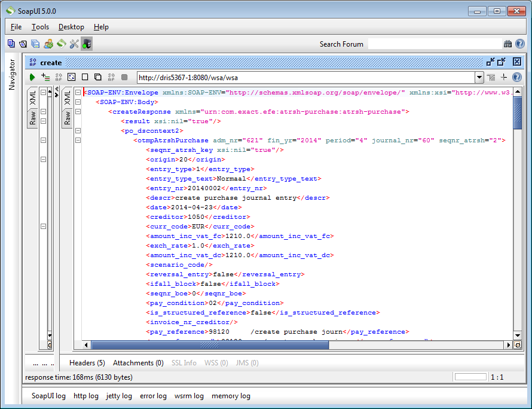Open the error log tab
The width and height of the screenshot is (532, 409).
pos(153,396)
